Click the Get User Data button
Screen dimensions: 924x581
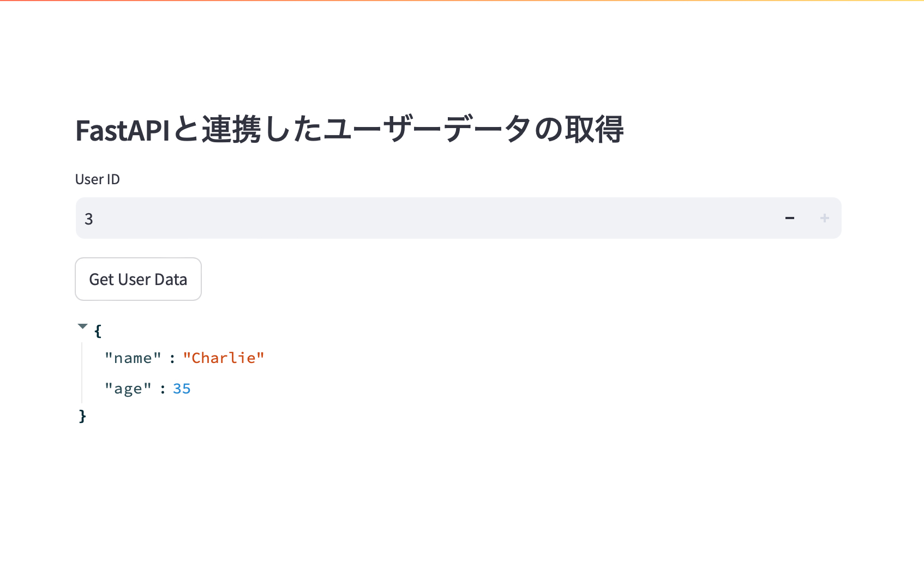pos(138,279)
